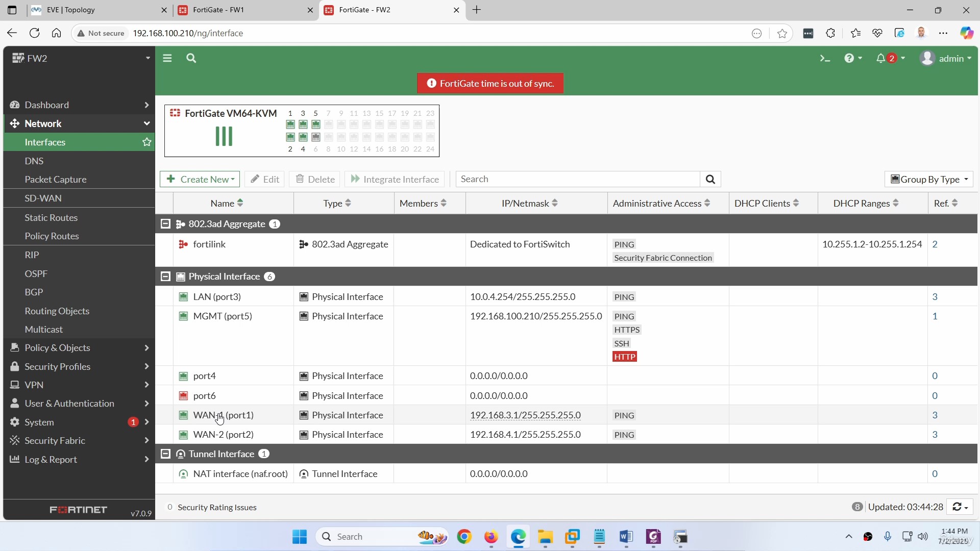The image size is (980, 551).
Task: Click the faceplate port 2 icon
Action: (290, 137)
